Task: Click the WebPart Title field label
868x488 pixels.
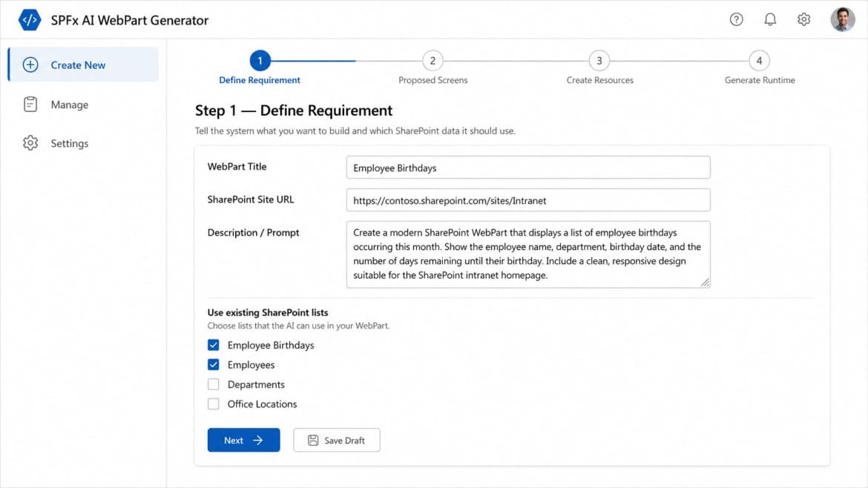Action: [x=237, y=167]
